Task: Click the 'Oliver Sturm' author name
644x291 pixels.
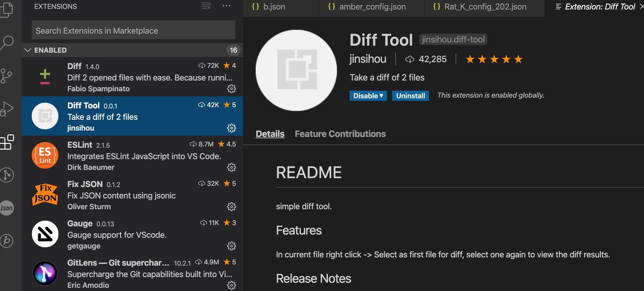Action: pyautogui.click(x=89, y=207)
